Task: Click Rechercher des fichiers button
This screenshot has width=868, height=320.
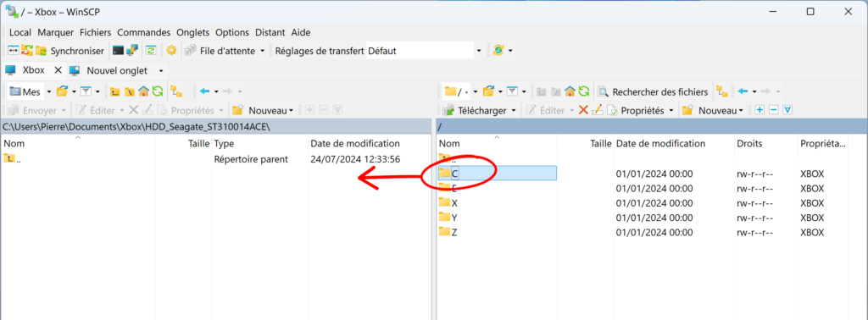Action: click(654, 91)
